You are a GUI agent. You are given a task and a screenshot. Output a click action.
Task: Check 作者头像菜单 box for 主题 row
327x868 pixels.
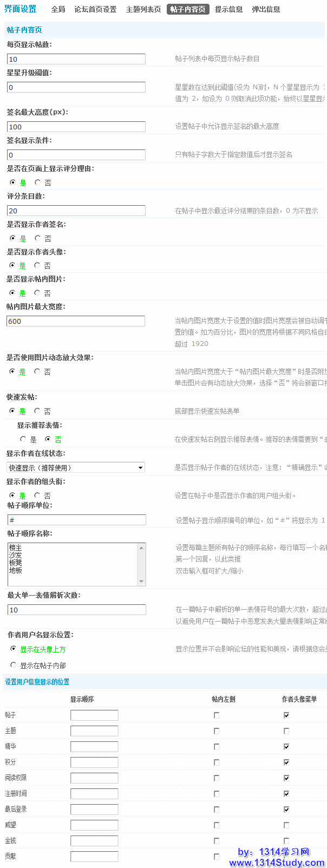[x=286, y=731]
